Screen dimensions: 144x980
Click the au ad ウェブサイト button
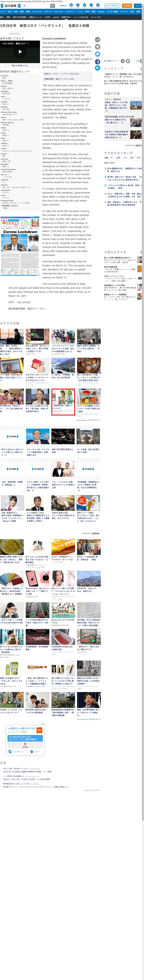(16, 752)
